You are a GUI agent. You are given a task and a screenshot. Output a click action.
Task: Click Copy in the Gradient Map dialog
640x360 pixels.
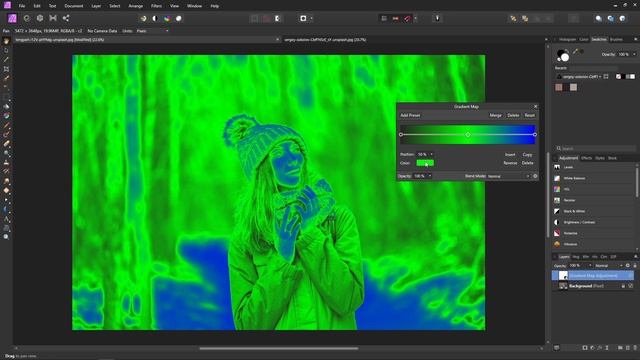tap(527, 155)
